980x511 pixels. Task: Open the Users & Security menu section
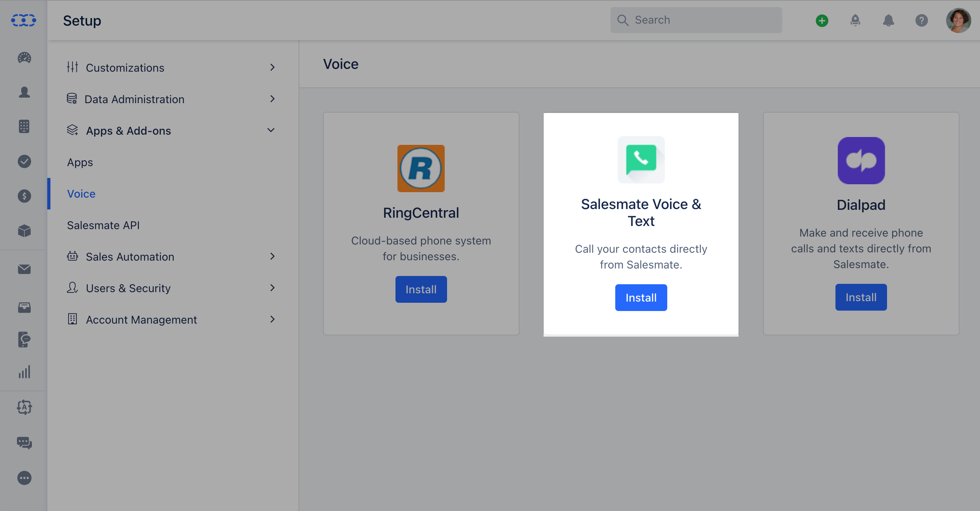[x=173, y=288]
